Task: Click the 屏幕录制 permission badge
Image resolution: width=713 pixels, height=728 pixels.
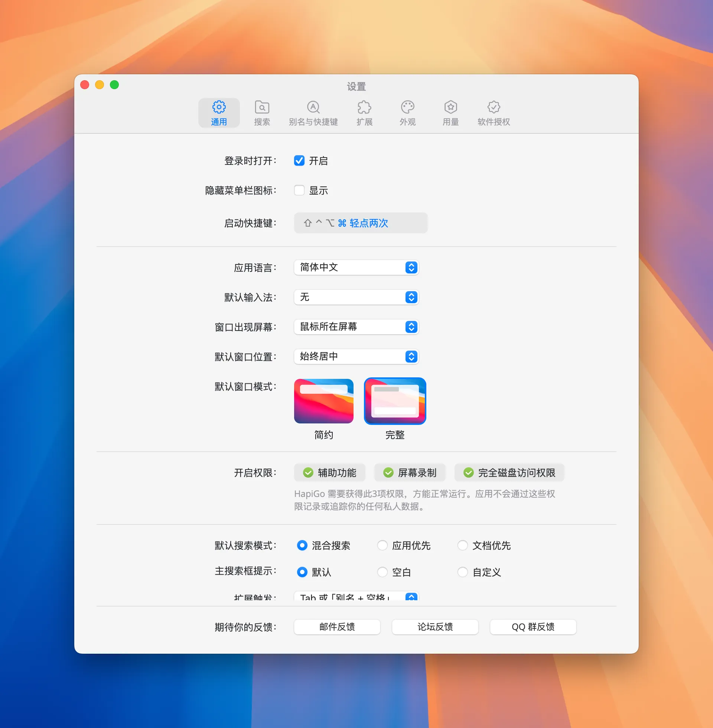Action: tap(410, 472)
